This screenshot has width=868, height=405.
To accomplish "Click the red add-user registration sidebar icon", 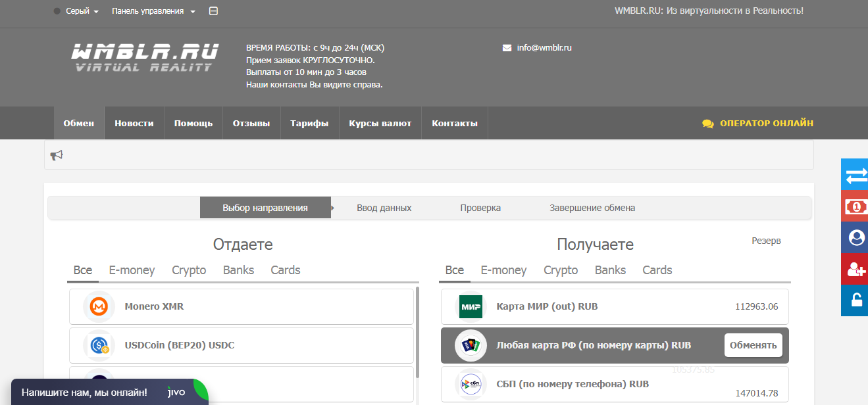I will [856, 269].
